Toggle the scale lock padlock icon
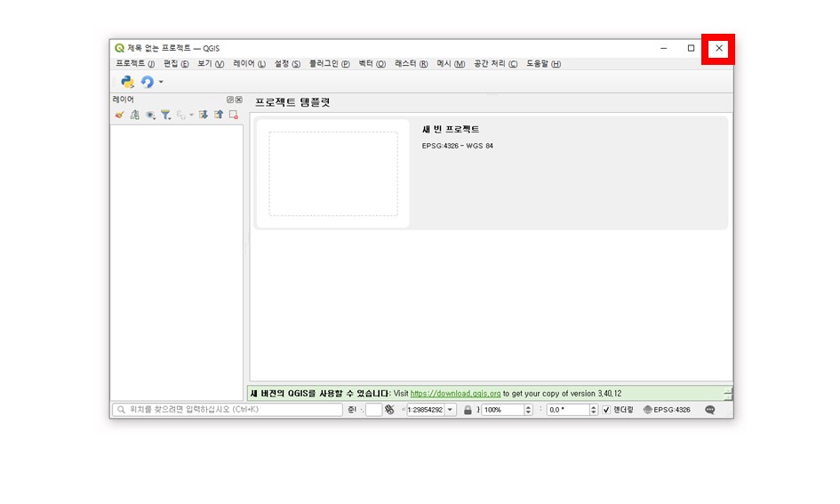840x504 pixels. coord(468,410)
